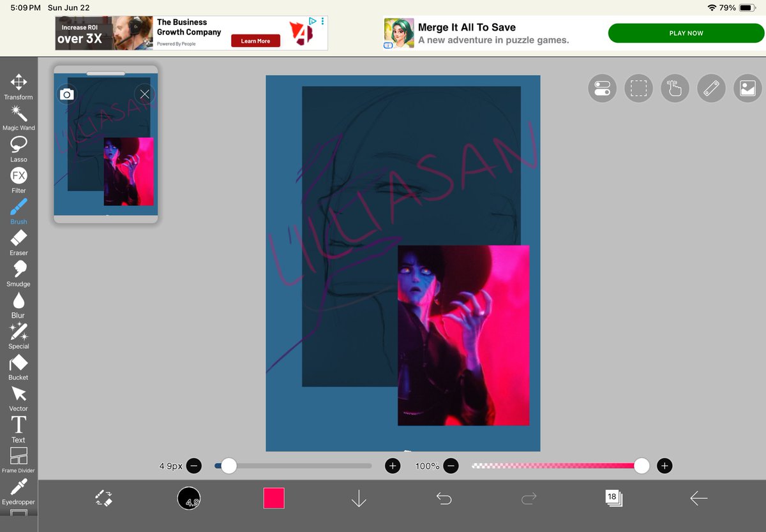Decrease brush size with minus button

click(x=194, y=466)
